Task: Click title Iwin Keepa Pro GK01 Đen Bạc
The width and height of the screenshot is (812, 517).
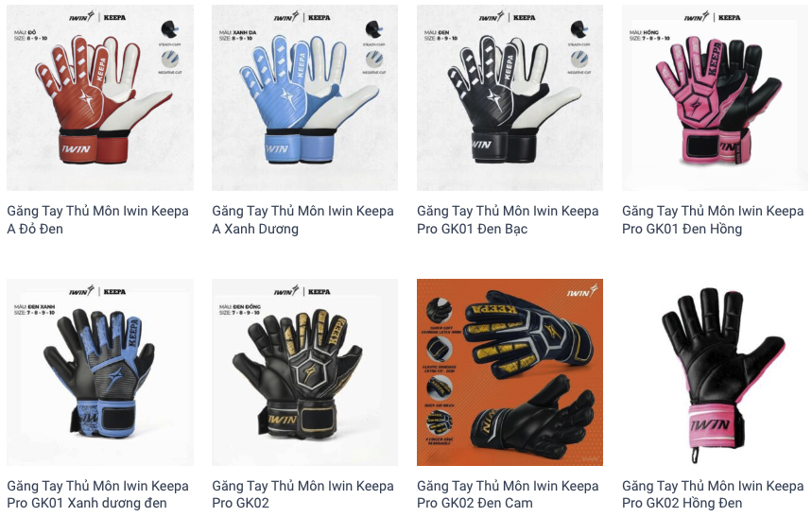Action: pos(508,219)
